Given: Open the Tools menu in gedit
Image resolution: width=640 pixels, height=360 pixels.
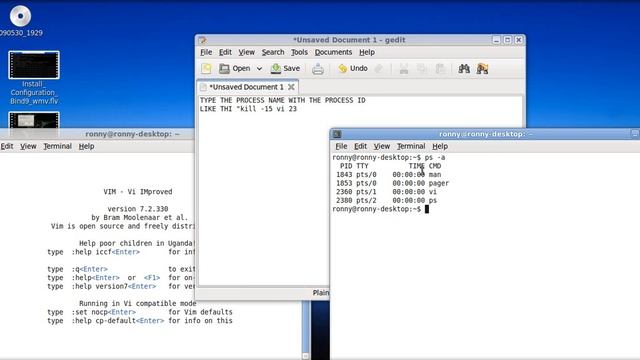Looking at the screenshot, I should click(299, 52).
